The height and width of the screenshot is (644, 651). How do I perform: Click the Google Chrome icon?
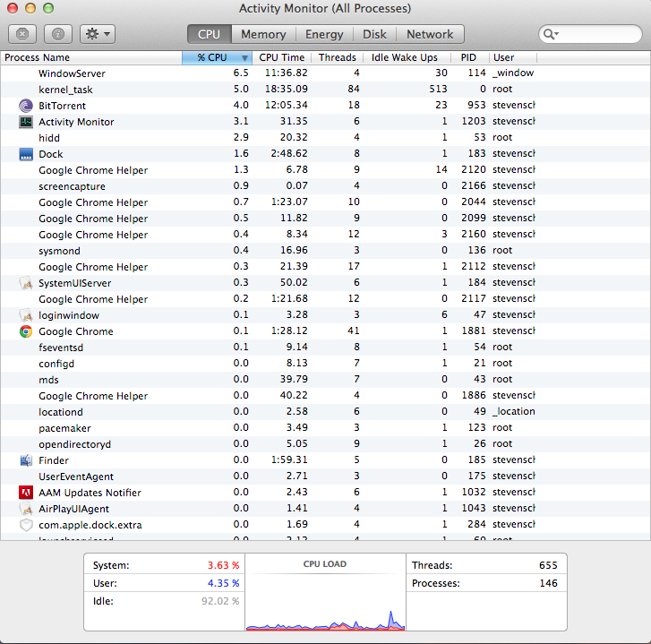26,331
